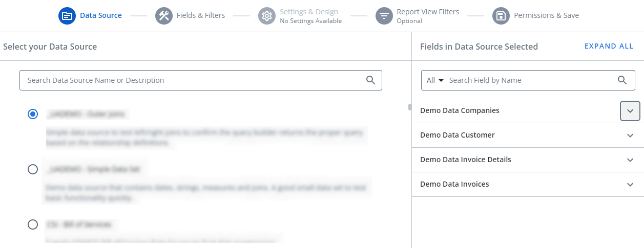This screenshot has height=248, width=644.
Task: Expand the Demo Data Invoices chevron
Action: [630, 185]
